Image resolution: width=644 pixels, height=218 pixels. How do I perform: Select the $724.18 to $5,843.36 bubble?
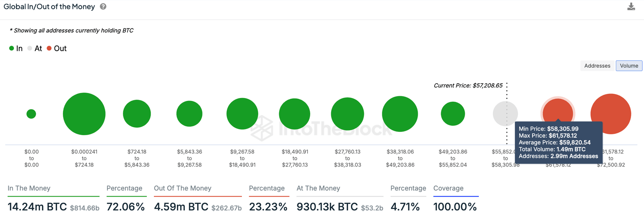coord(137,114)
